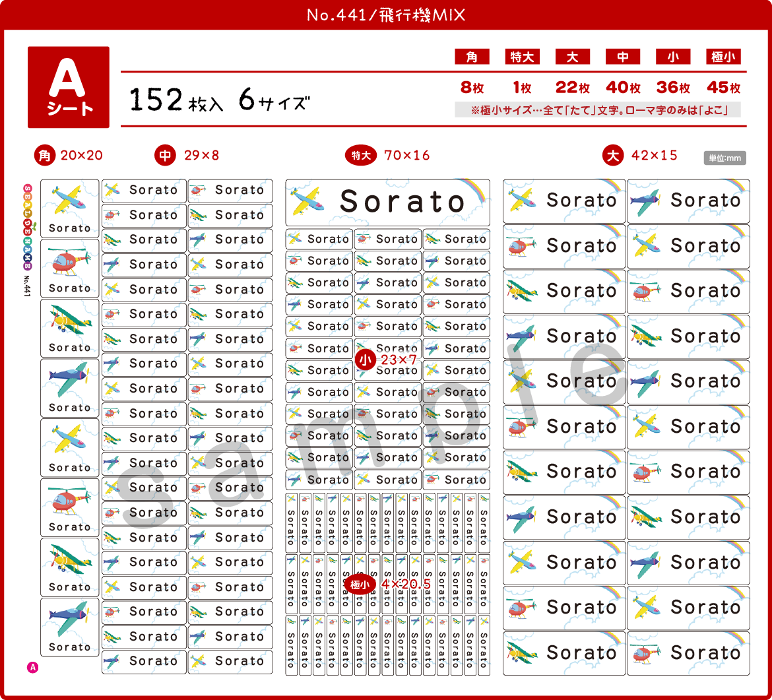This screenshot has width=772, height=700.
Task: Select the bottom-right 42×15 sticker with red helicopter
Action: point(688,653)
